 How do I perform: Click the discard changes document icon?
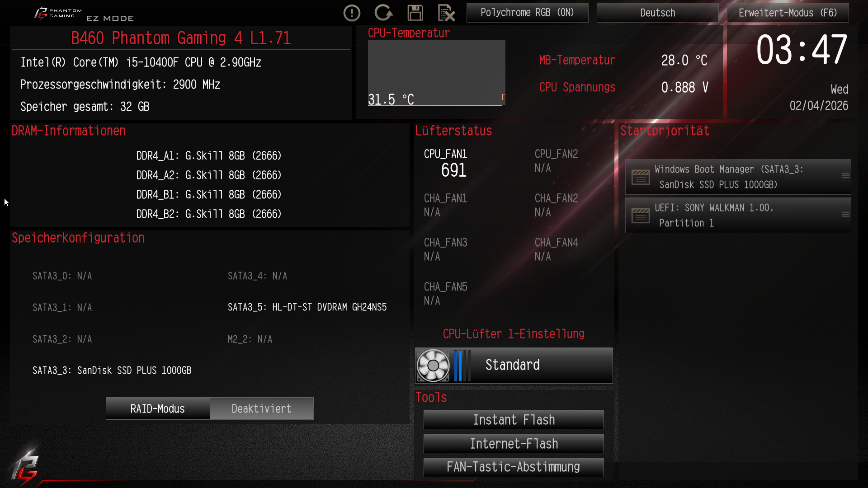[x=446, y=13]
